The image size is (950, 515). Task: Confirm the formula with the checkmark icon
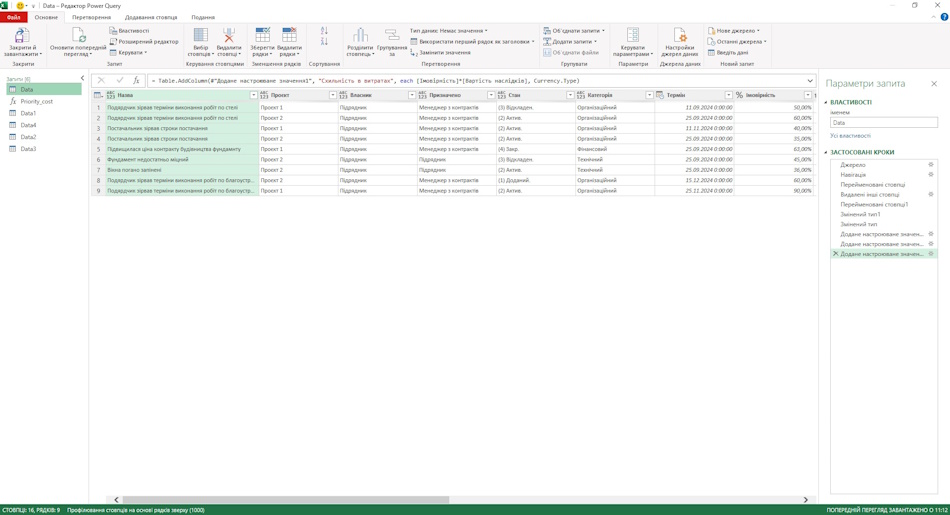119,81
